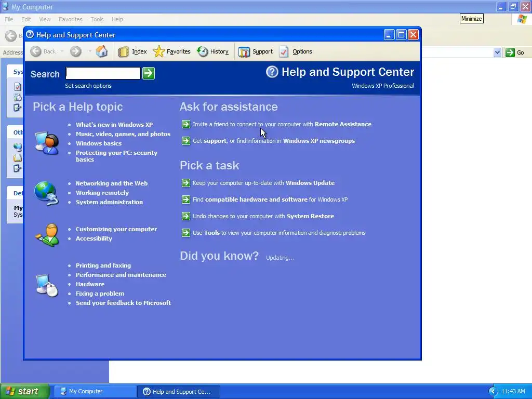Click the green arrow beside System Restore
Image resolution: width=532 pixels, height=399 pixels.
(186, 216)
